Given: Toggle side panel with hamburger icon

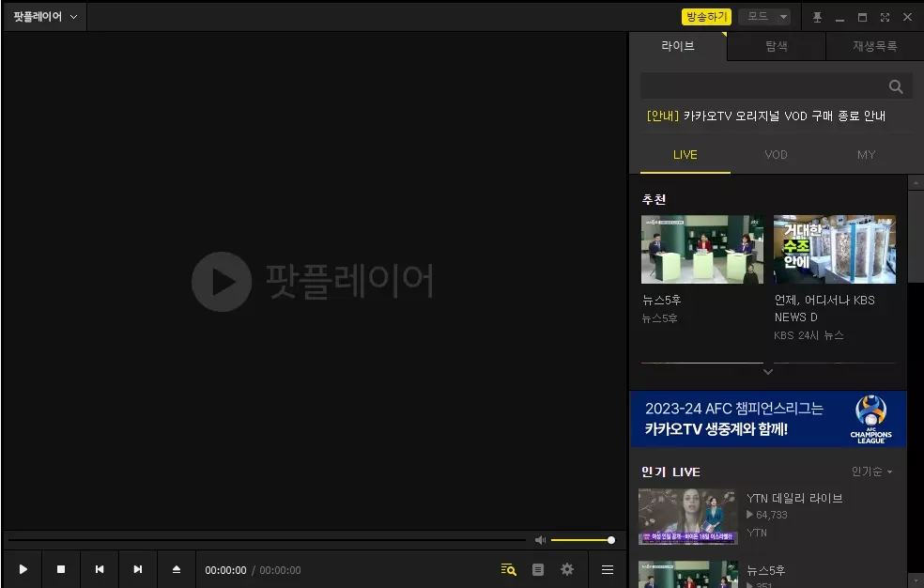Looking at the screenshot, I should click(608, 569).
